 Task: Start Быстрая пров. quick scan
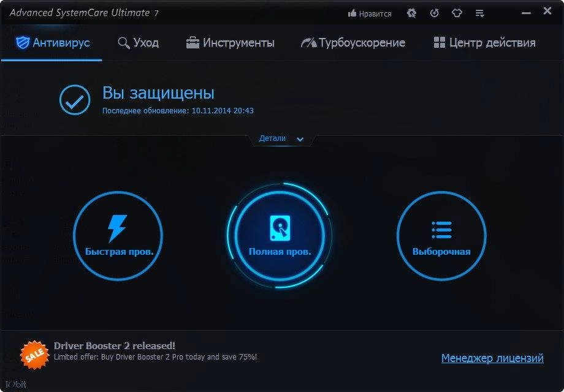[118, 236]
